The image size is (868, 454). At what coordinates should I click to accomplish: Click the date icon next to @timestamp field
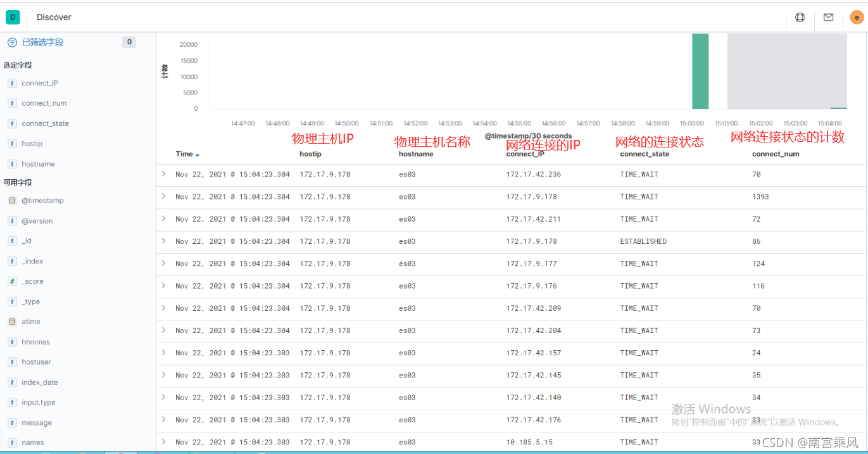click(x=12, y=201)
